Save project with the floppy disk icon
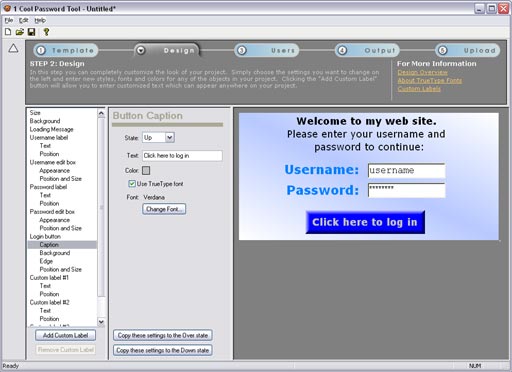The height and width of the screenshot is (372, 512). point(31,32)
